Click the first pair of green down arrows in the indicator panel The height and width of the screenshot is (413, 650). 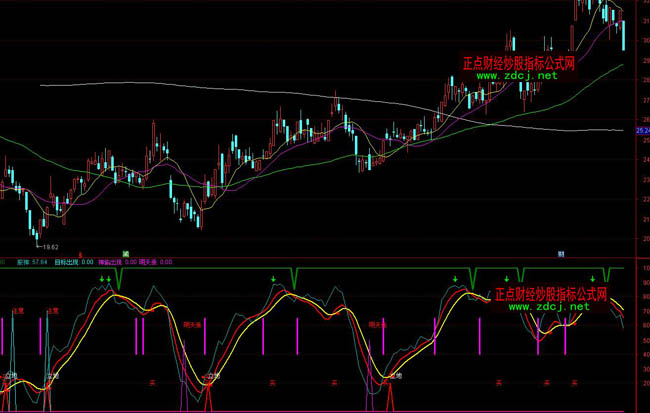tap(105, 278)
